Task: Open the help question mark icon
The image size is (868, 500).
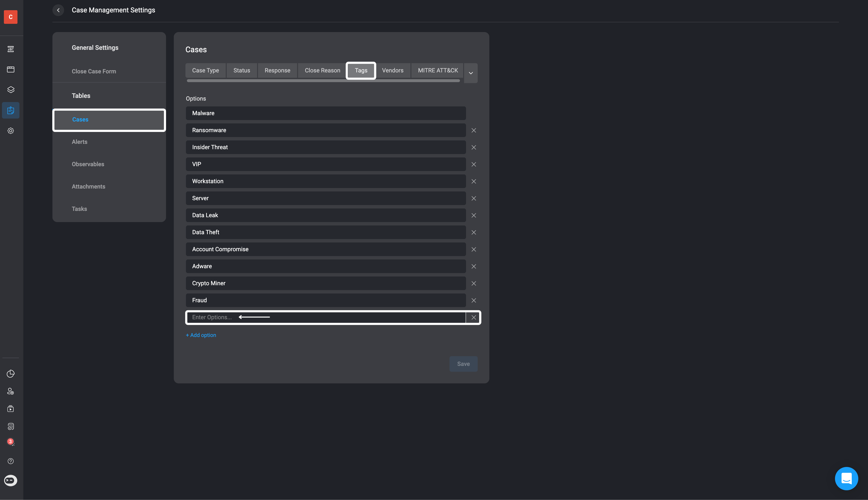Action: coord(11,461)
